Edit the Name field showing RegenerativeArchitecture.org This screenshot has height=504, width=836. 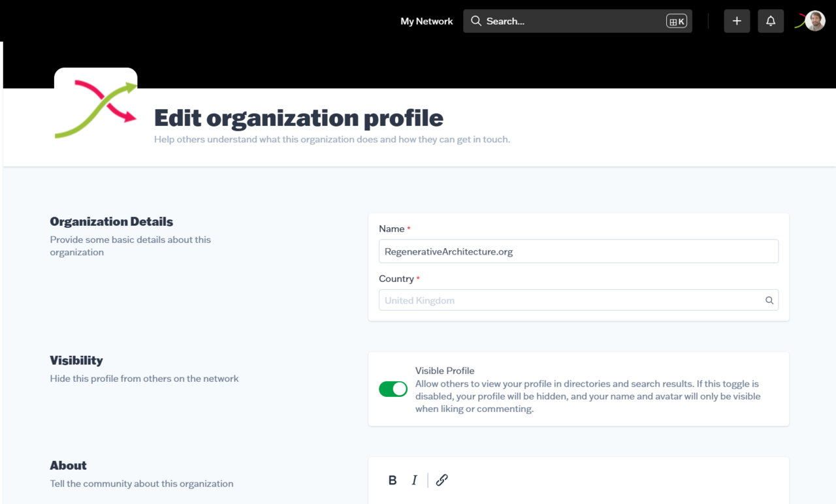(x=579, y=251)
